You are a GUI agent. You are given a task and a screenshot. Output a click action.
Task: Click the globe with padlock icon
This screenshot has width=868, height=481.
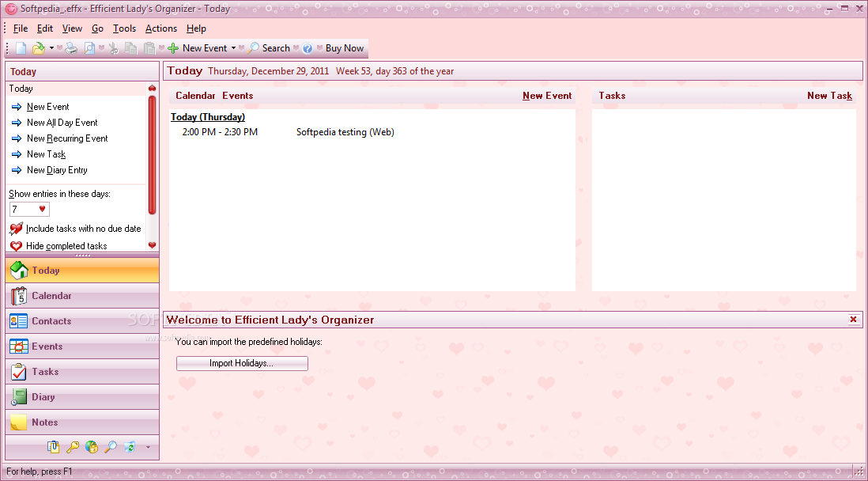click(92, 447)
